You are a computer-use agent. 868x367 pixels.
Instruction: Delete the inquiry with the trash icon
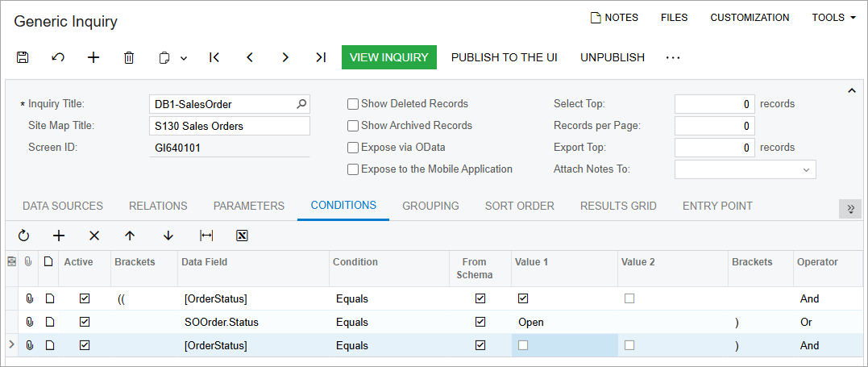pos(129,57)
